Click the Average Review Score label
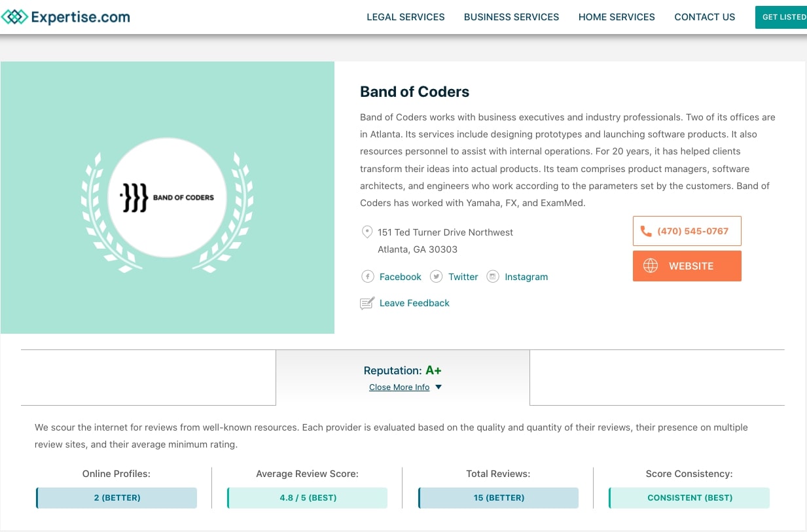 pos(307,474)
